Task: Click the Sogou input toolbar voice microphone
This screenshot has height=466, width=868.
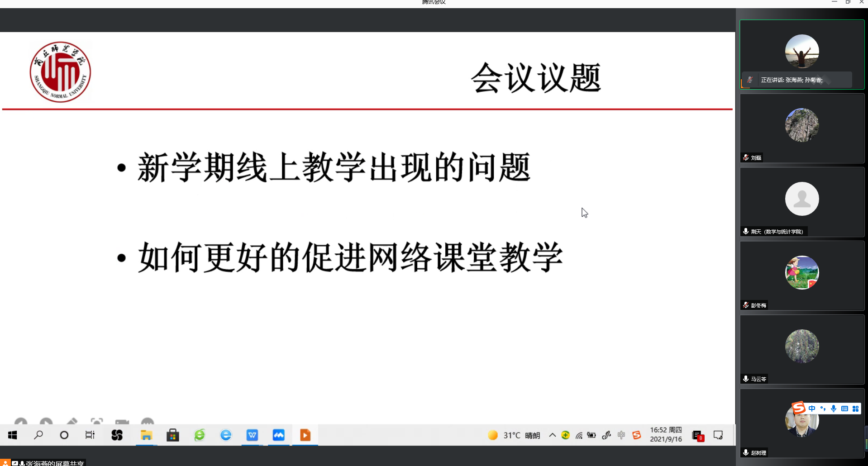Action: [x=834, y=409]
